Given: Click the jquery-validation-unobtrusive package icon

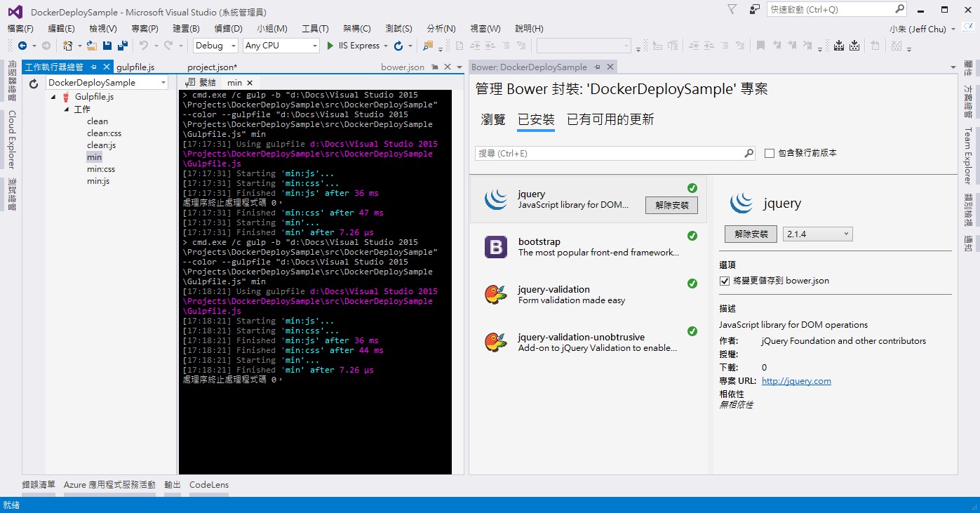Looking at the screenshot, I should click(x=496, y=342).
